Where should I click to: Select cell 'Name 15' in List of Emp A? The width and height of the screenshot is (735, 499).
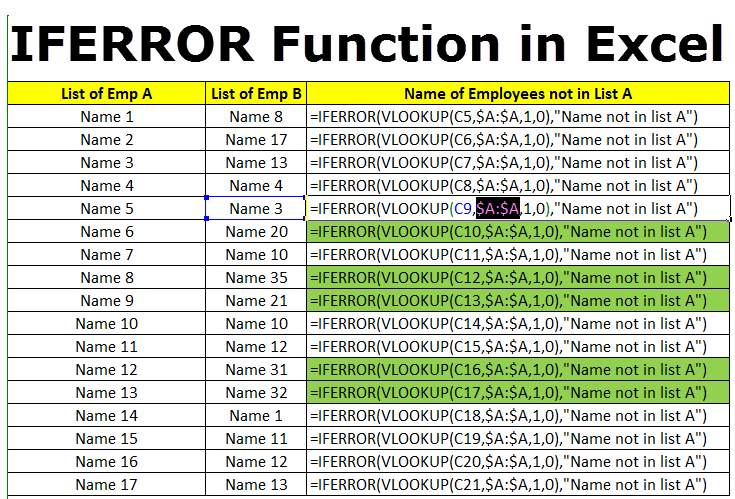[106, 438]
